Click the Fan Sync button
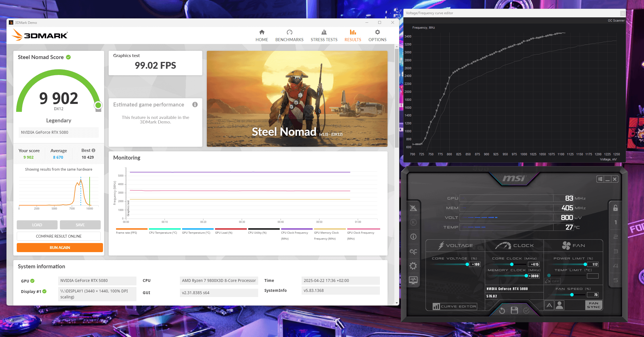Image resolution: width=644 pixels, height=337 pixels. click(x=594, y=305)
